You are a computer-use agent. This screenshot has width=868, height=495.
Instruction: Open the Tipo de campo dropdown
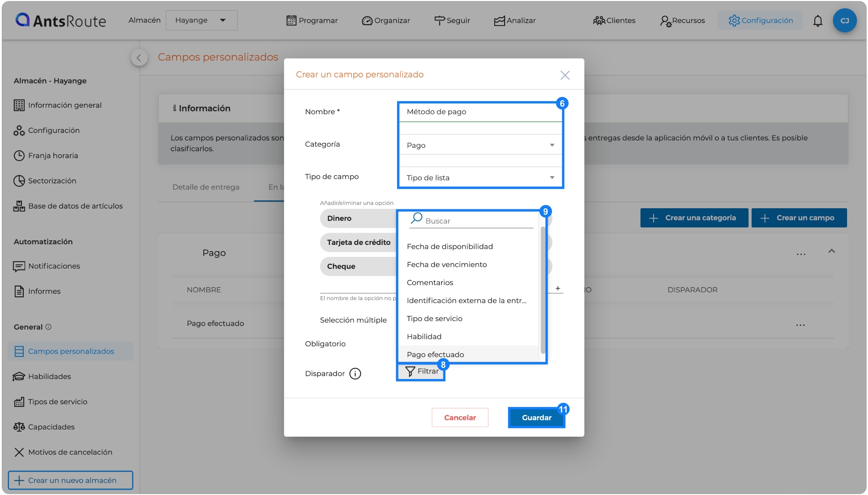click(x=480, y=178)
